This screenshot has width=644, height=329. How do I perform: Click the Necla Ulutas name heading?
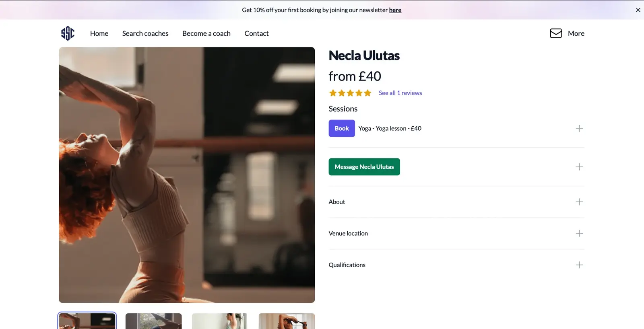pyautogui.click(x=364, y=56)
